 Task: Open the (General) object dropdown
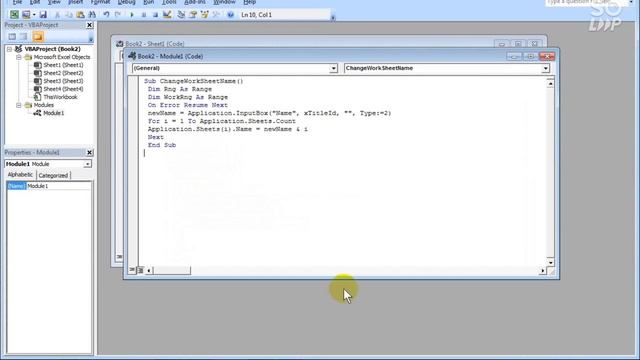click(333, 69)
